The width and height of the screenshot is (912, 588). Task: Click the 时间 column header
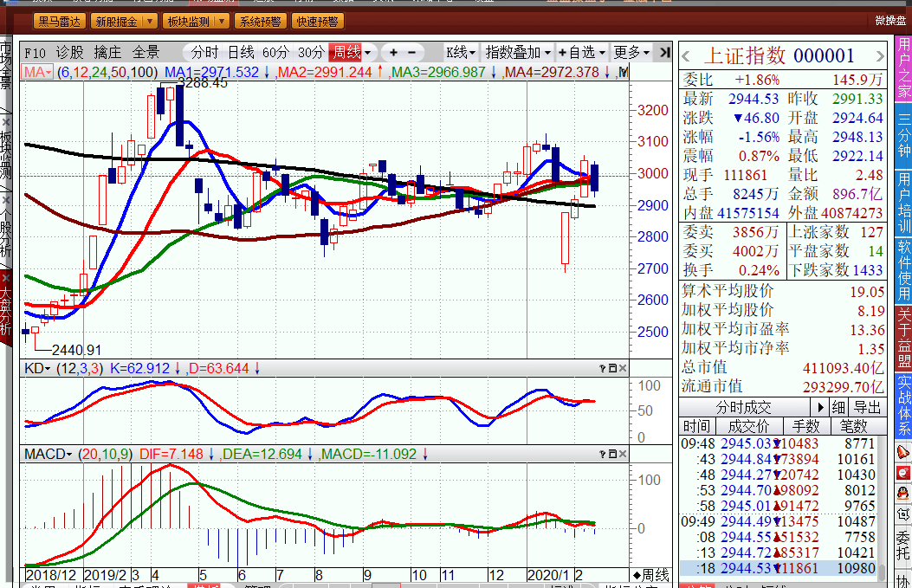[x=696, y=426]
